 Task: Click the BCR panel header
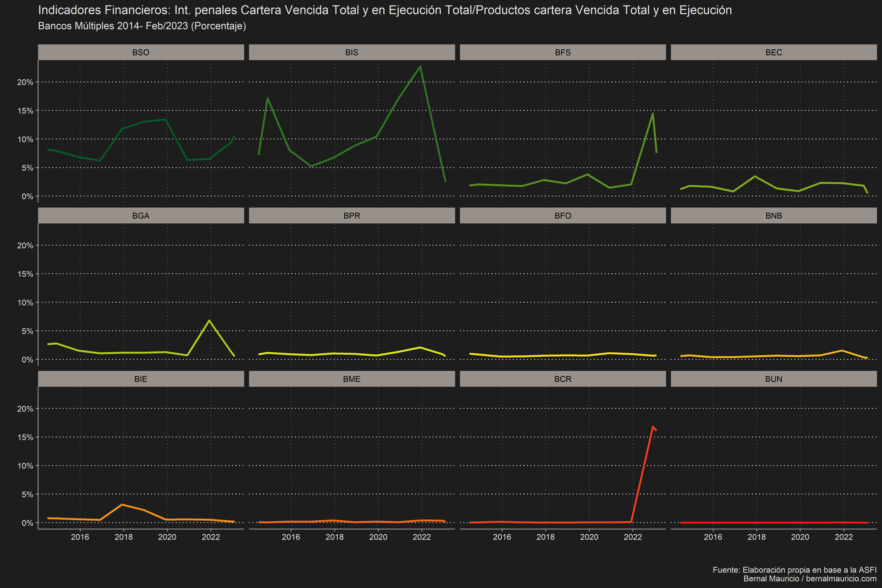tap(563, 379)
